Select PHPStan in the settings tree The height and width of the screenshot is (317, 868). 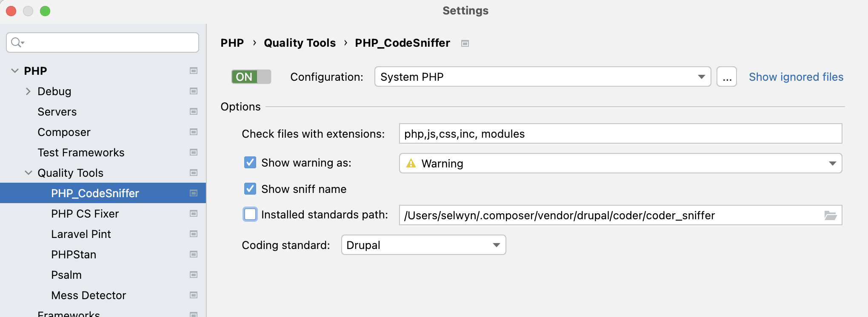tap(74, 255)
